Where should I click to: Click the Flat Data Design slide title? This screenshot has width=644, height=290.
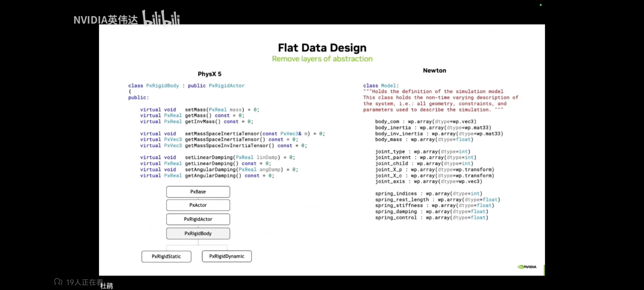pos(322,48)
